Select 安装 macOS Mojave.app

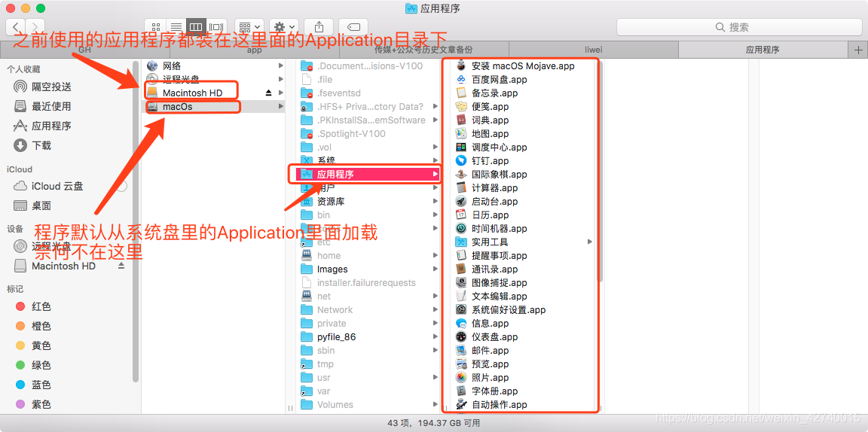(523, 65)
